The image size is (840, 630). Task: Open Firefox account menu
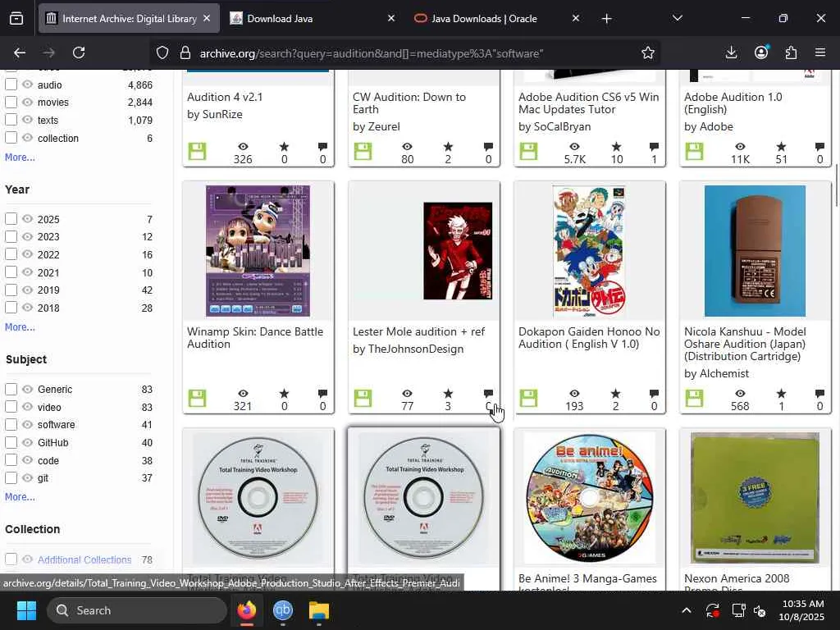(x=761, y=52)
